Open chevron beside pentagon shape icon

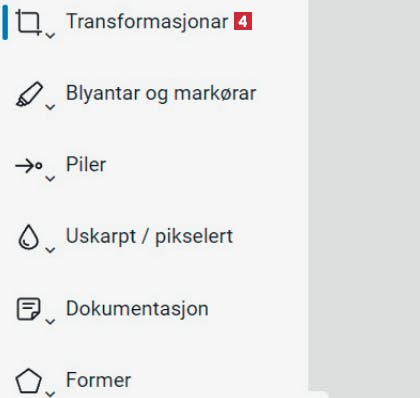[50, 394]
